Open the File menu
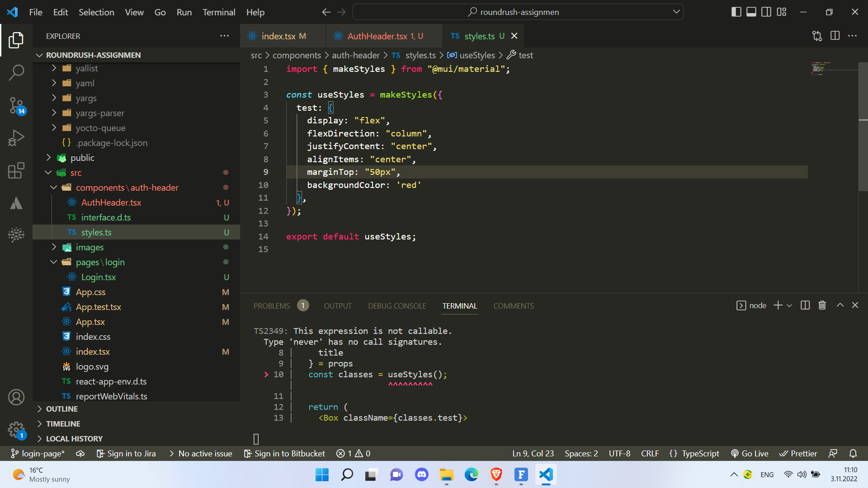 [36, 12]
